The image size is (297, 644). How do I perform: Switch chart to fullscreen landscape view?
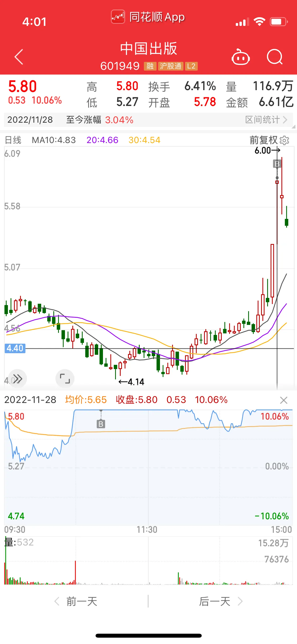pyautogui.click(x=65, y=379)
